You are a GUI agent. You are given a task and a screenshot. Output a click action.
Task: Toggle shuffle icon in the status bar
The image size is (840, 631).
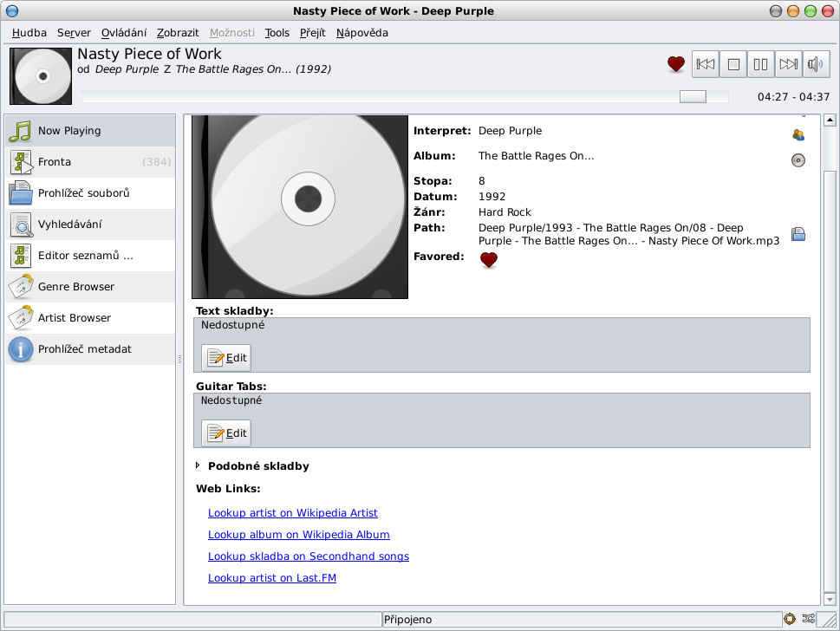(808, 619)
